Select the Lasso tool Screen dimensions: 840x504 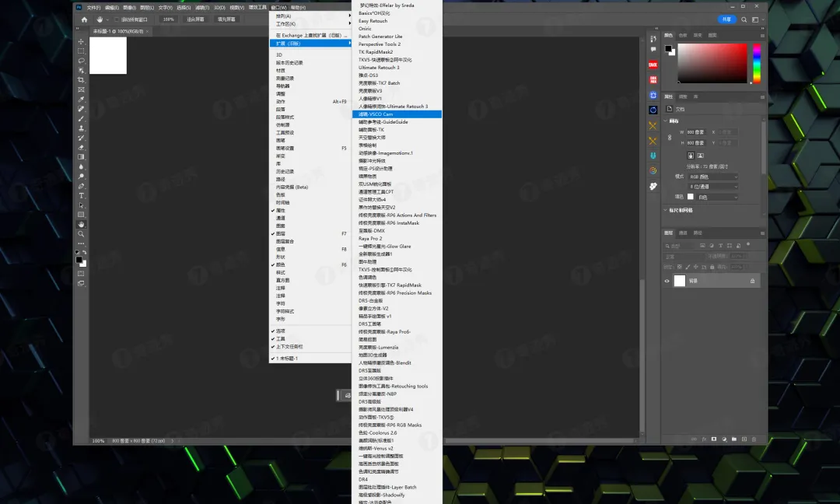81,61
